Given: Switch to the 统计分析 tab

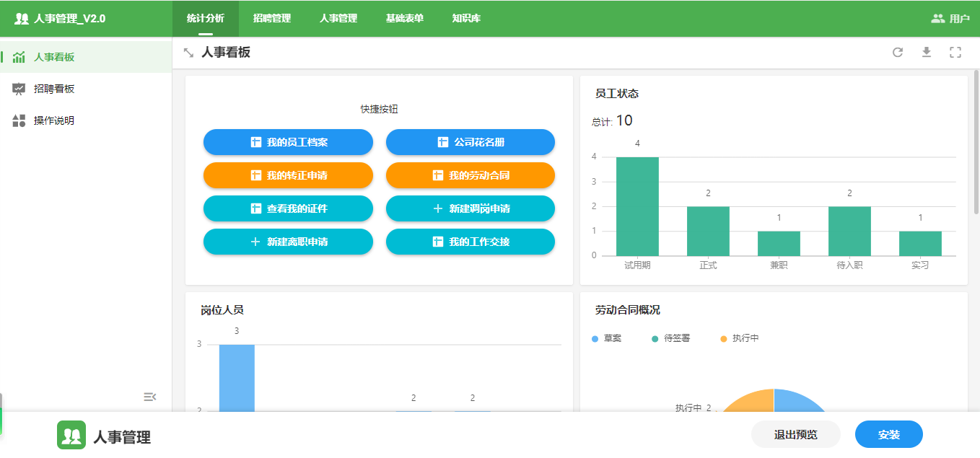Looking at the screenshot, I should coord(206,19).
